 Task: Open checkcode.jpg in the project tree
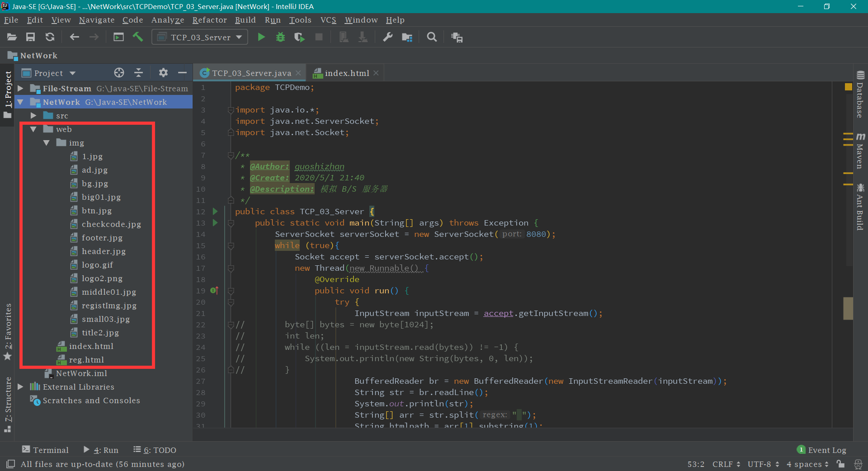pyautogui.click(x=111, y=224)
